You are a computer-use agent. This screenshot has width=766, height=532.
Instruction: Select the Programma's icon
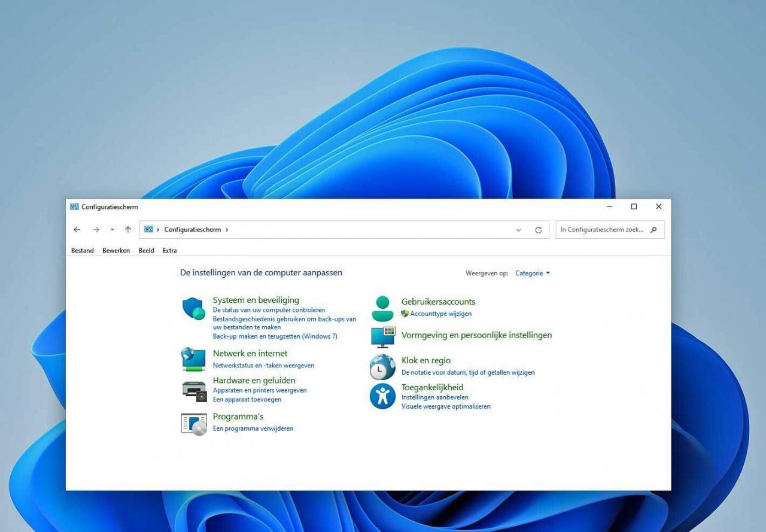point(193,424)
